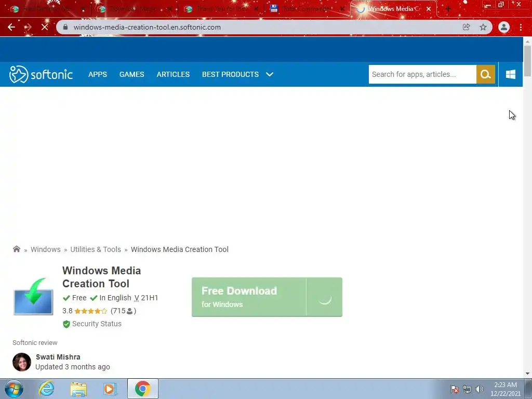This screenshot has width=532, height=399.
Task: Open the Security Status link
Action: (x=97, y=324)
